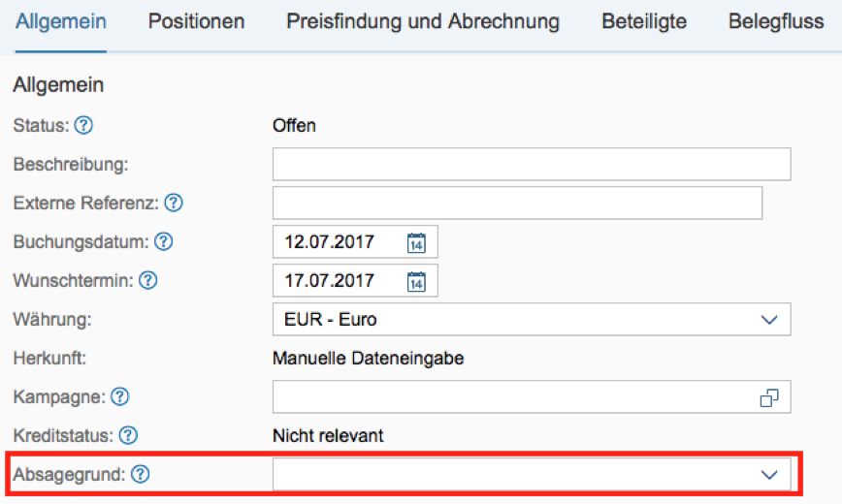Image resolution: width=842 pixels, height=504 pixels.
Task: Open Preisfindung und Abrechnung tab
Action: 423,21
